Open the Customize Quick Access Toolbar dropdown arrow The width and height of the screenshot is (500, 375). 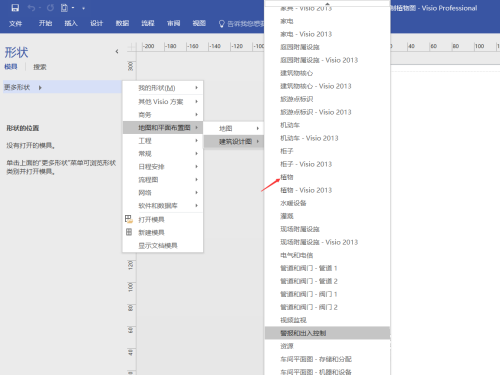click(x=83, y=8)
